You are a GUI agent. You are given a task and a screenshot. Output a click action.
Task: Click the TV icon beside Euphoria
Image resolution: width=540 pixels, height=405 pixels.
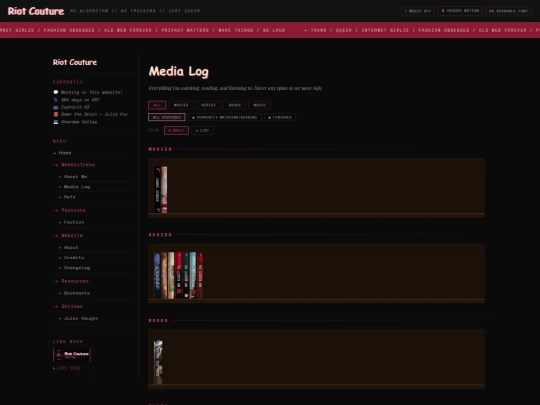coord(56,107)
